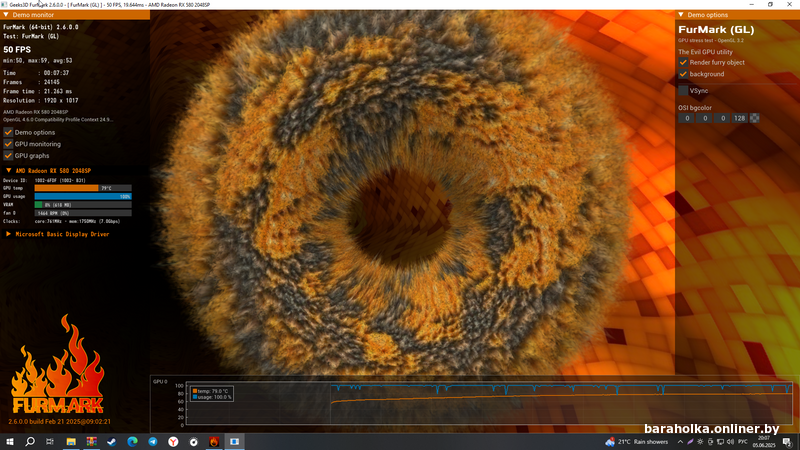Switch to the FurMark flame taskbar icon

[214, 441]
